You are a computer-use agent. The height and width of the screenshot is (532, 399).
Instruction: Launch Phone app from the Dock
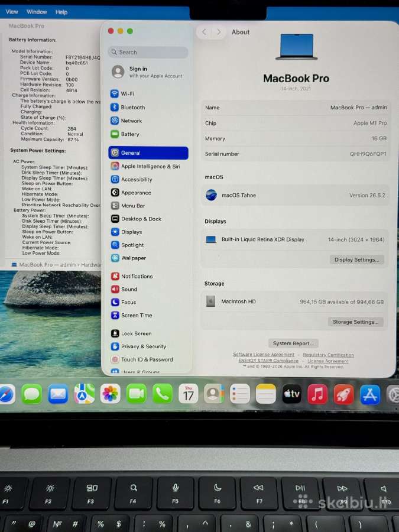point(162,394)
